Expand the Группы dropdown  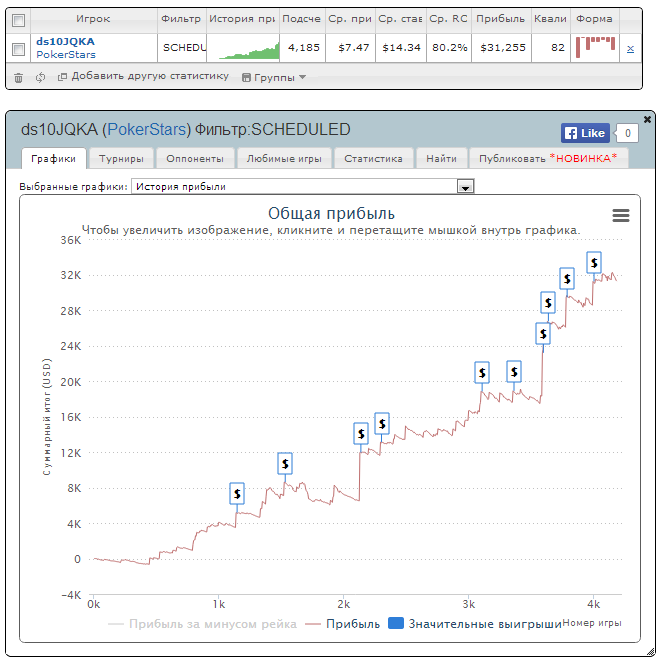tap(274, 77)
